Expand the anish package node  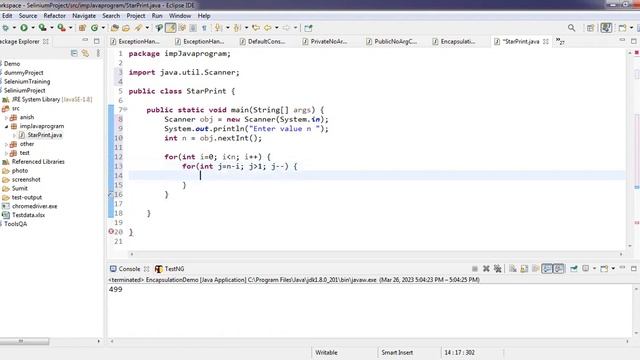[x=6, y=117]
